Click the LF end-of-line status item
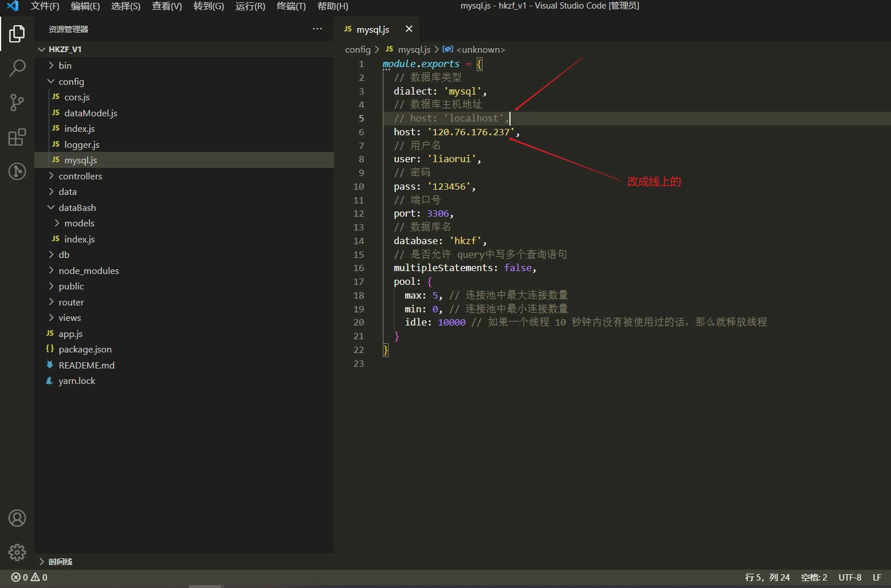This screenshot has height=588, width=891. click(877, 578)
